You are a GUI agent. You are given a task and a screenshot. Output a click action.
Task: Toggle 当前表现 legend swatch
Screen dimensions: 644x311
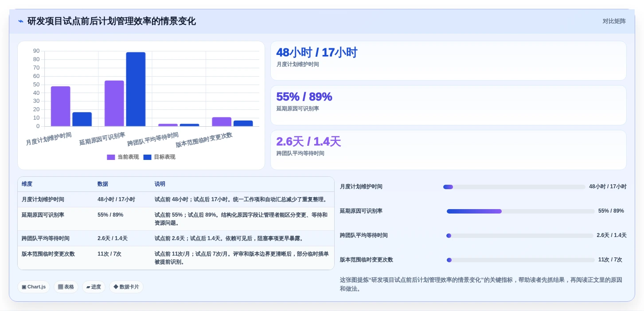[x=111, y=157]
